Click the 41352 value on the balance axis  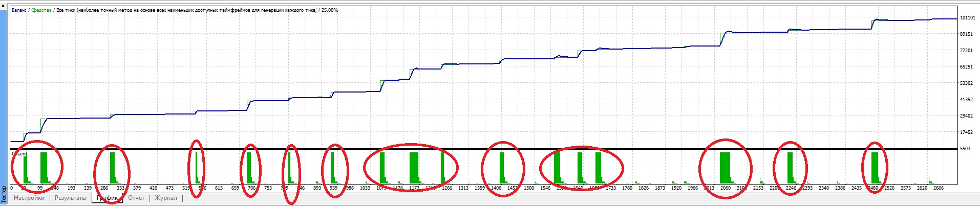point(966,100)
